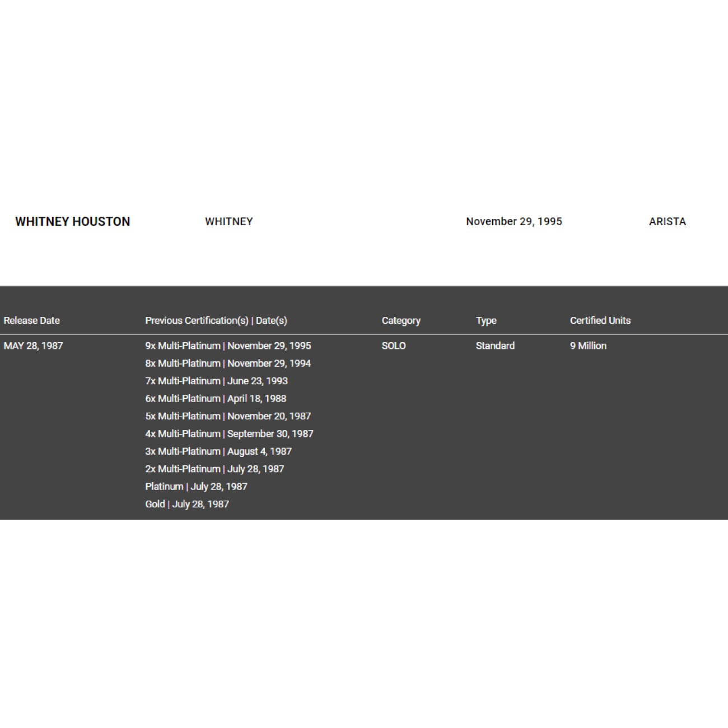The image size is (728, 728).
Task: Click the Previous Certification(s) | Date(s) header
Action: [x=216, y=320]
